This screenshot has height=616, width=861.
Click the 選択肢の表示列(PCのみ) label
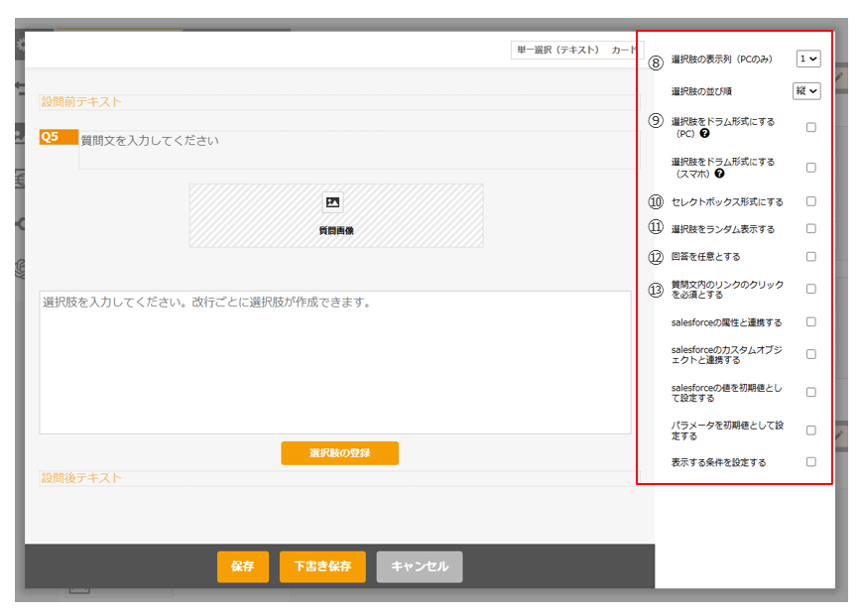[721, 60]
